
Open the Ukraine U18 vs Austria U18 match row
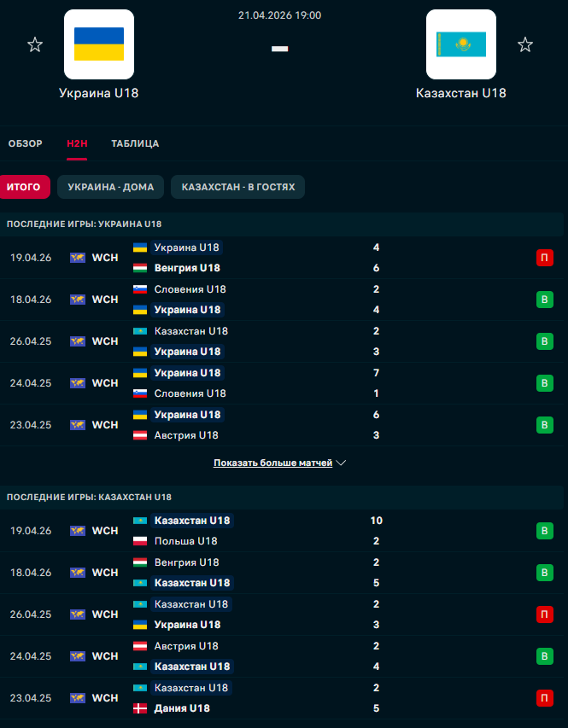pos(282,425)
